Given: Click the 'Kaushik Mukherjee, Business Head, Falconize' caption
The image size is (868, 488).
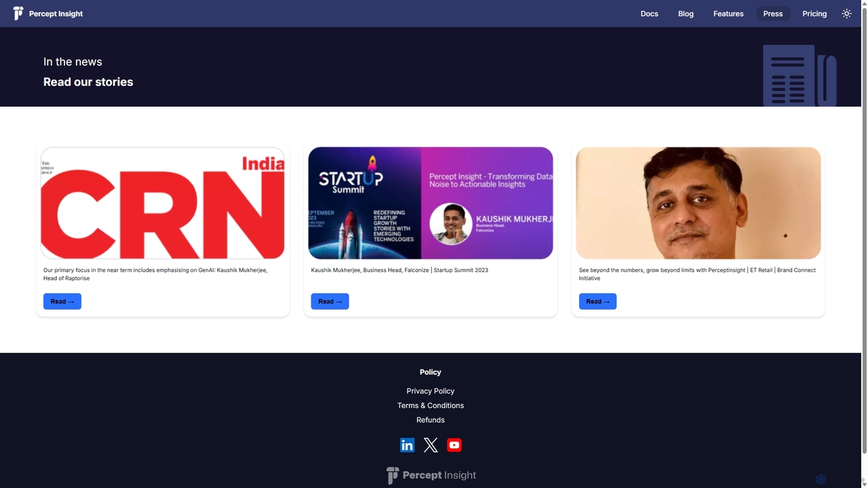Looking at the screenshot, I should point(399,270).
